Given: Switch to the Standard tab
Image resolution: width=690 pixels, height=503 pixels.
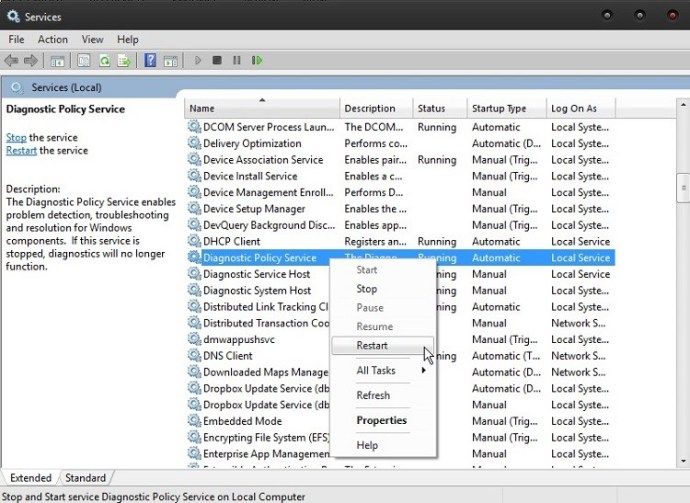Looking at the screenshot, I should (85, 478).
